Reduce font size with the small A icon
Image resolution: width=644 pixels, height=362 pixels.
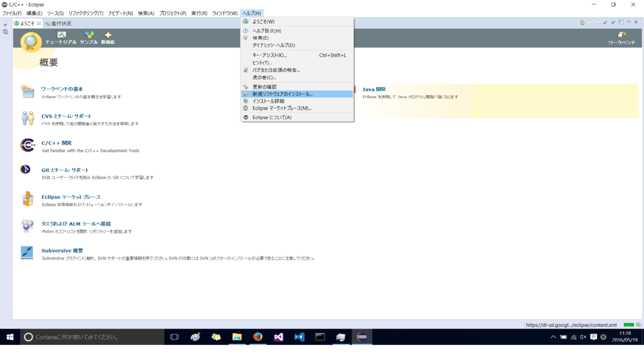pyautogui.click(x=605, y=23)
